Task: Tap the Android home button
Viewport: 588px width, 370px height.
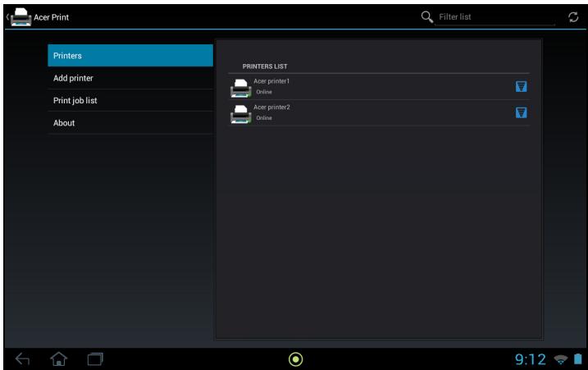Action: coord(59,359)
